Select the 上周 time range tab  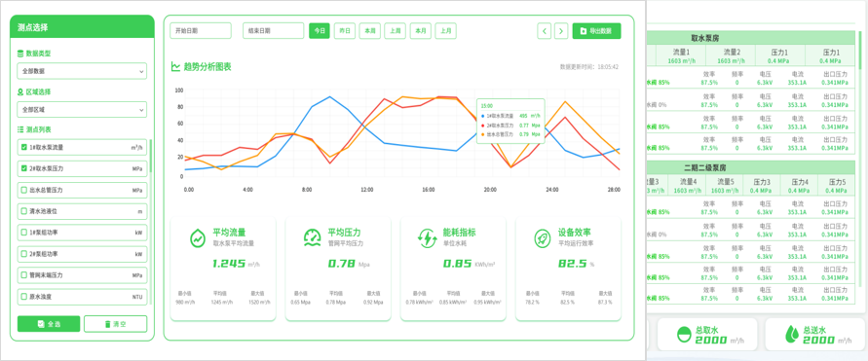[396, 31]
